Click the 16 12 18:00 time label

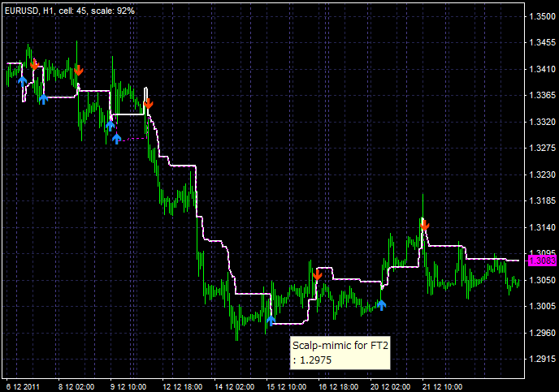(x=339, y=386)
